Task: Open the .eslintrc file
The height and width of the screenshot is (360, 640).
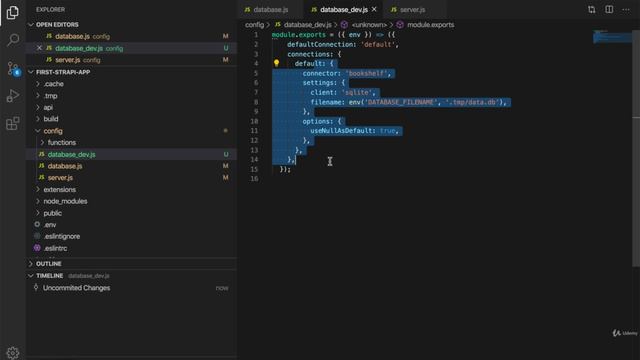Action: 55,248
